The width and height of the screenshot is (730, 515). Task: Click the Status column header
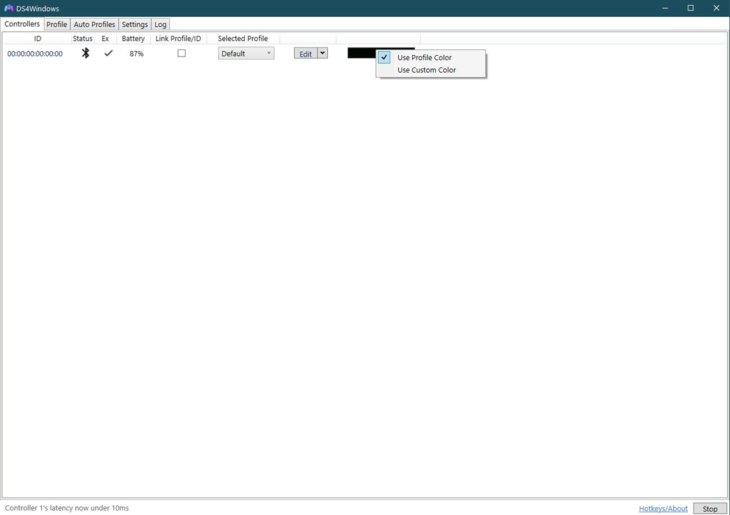82,38
